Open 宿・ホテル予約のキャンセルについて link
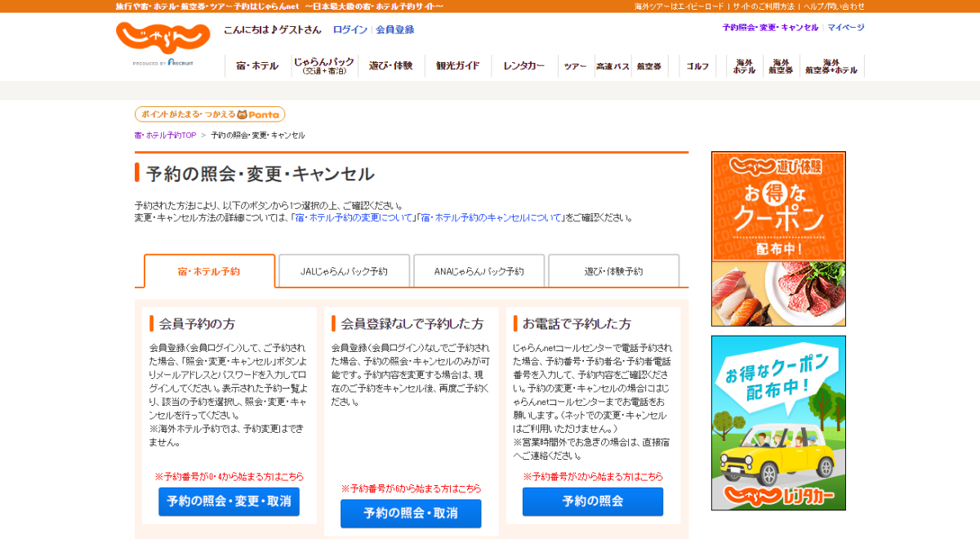The width and height of the screenshot is (980, 539). pos(492,218)
